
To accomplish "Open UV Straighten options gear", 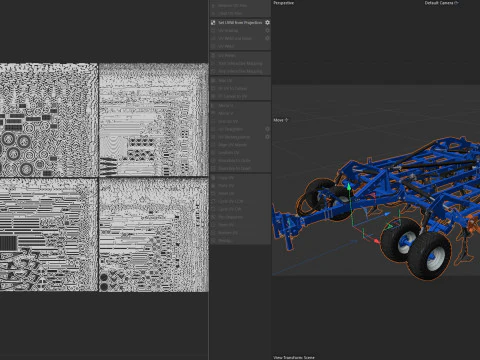I will click(x=267, y=129).
